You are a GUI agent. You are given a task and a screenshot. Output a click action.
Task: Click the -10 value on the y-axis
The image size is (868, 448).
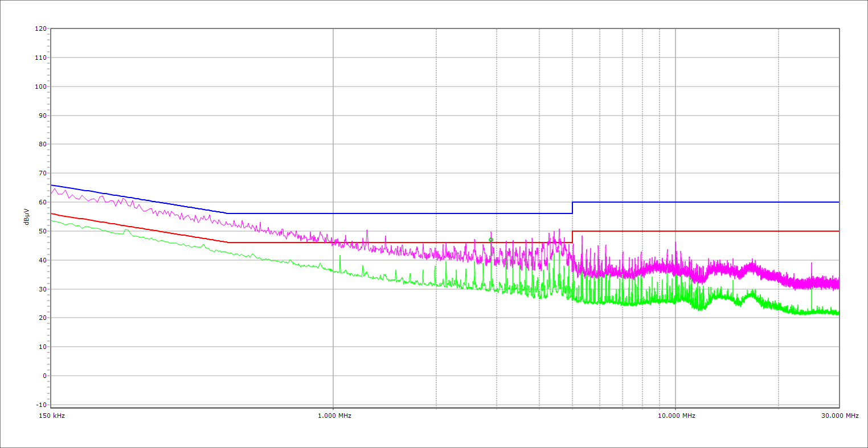tap(40, 405)
